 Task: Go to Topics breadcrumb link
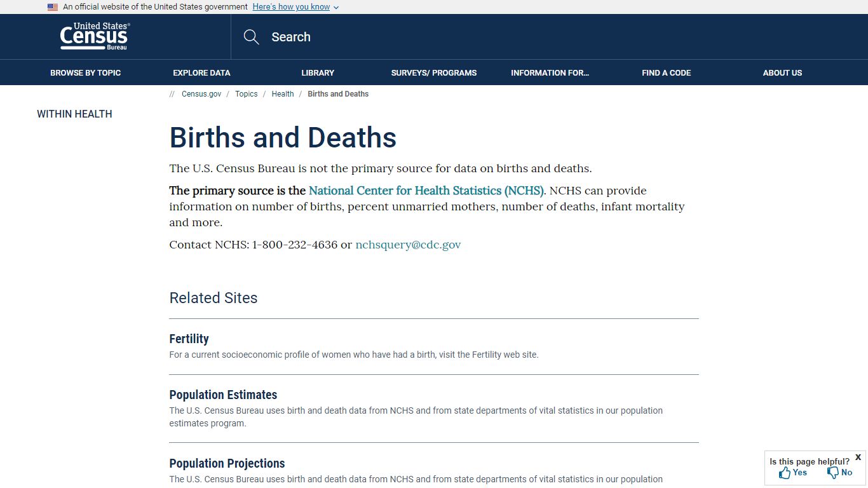(x=247, y=94)
